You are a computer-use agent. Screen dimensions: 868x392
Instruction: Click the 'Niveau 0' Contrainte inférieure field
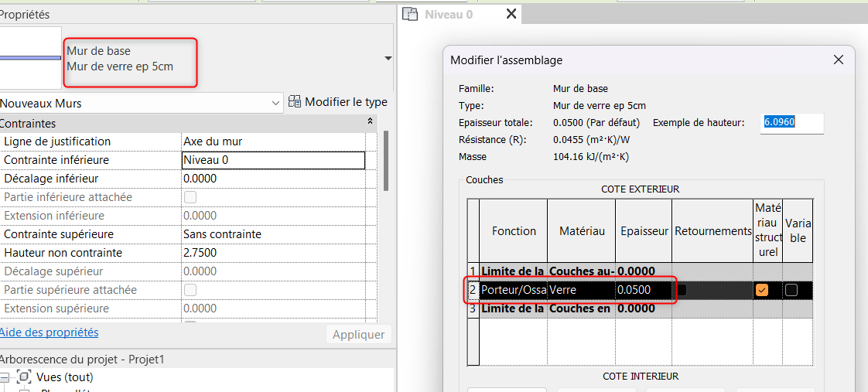click(x=273, y=160)
